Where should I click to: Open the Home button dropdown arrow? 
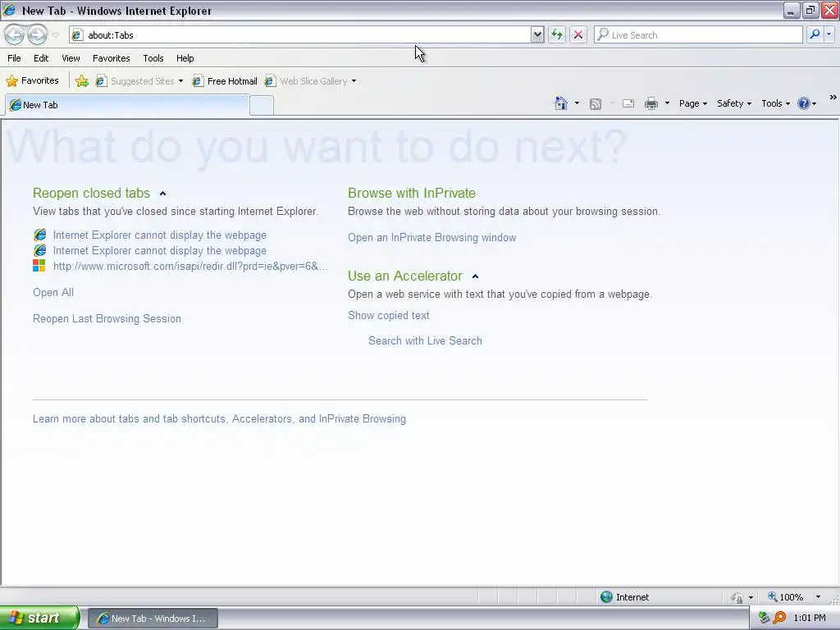577,103
